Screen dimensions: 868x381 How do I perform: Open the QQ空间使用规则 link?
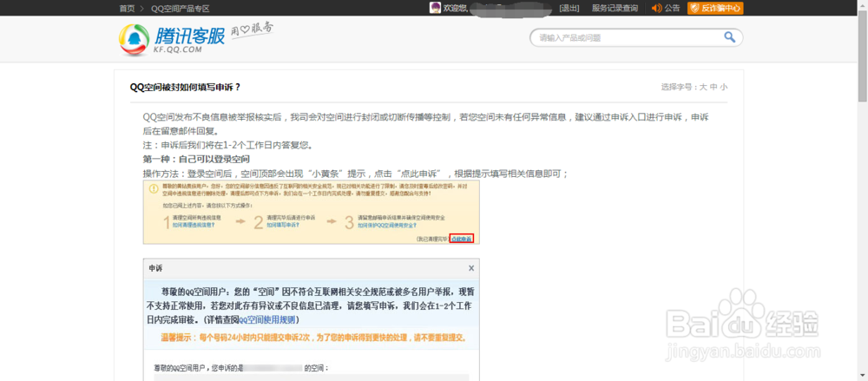pyautogui.click(x=268, y=320)
